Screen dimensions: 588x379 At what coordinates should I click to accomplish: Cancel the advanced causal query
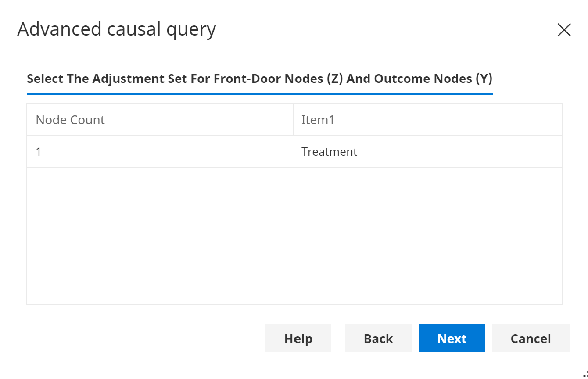click(531, 338)
